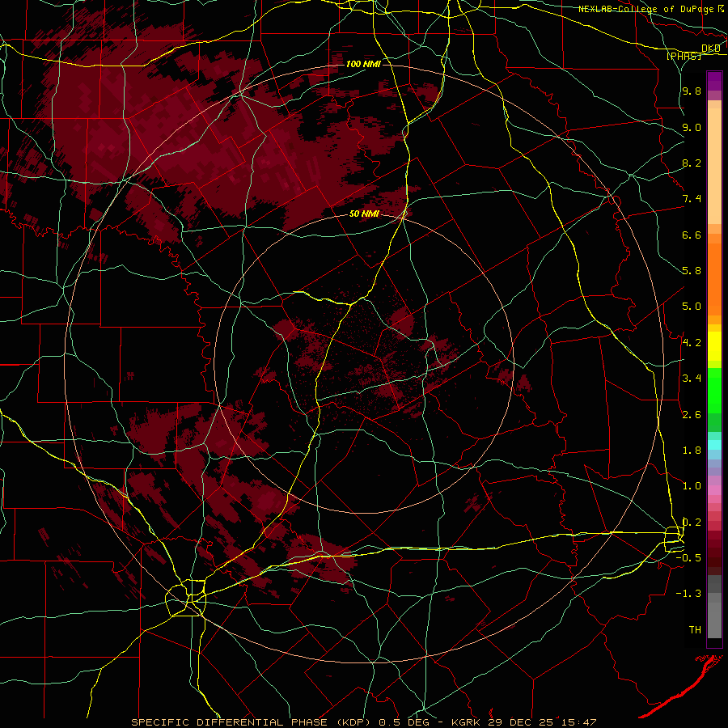Screen dimensions: 728x728
Task: Click the 1.8 scale value
Action: [692, 451]
